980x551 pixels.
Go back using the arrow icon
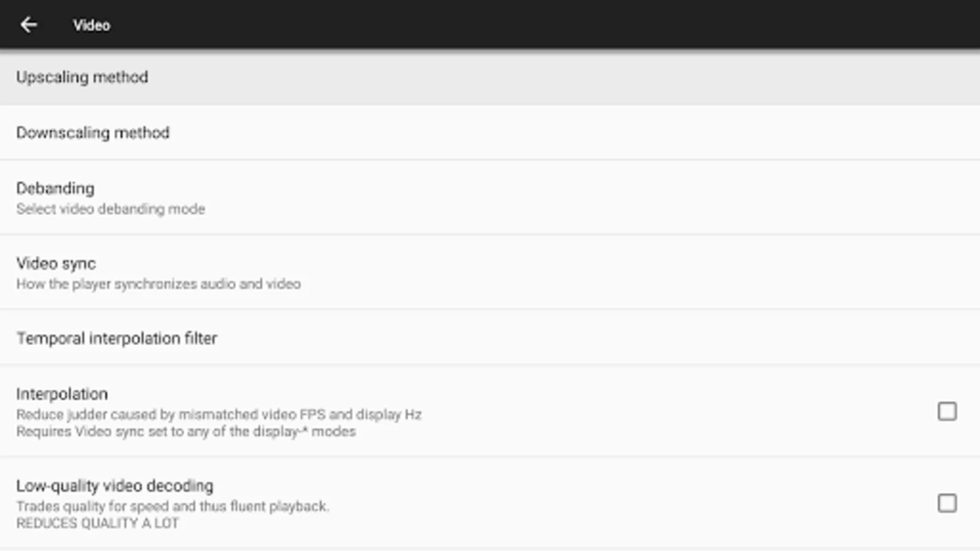[x=28, y=25]
